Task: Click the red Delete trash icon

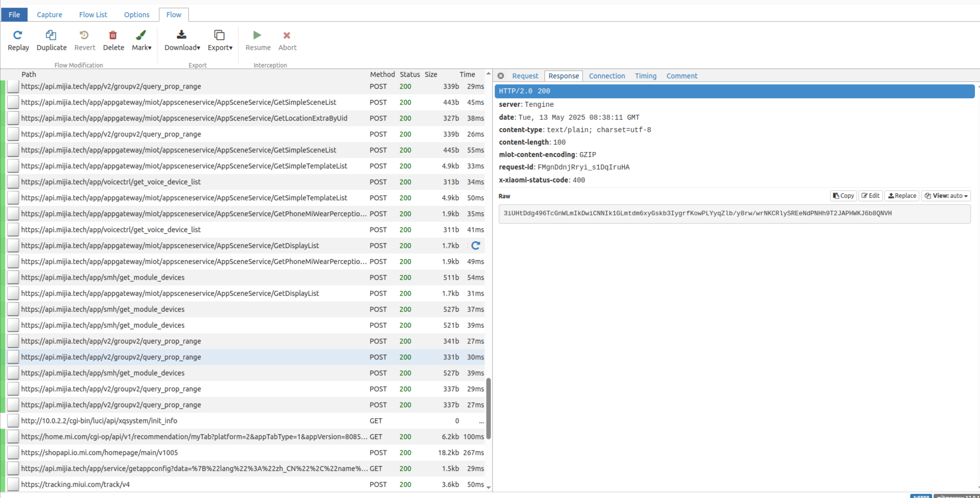Action: pos(113,35)
